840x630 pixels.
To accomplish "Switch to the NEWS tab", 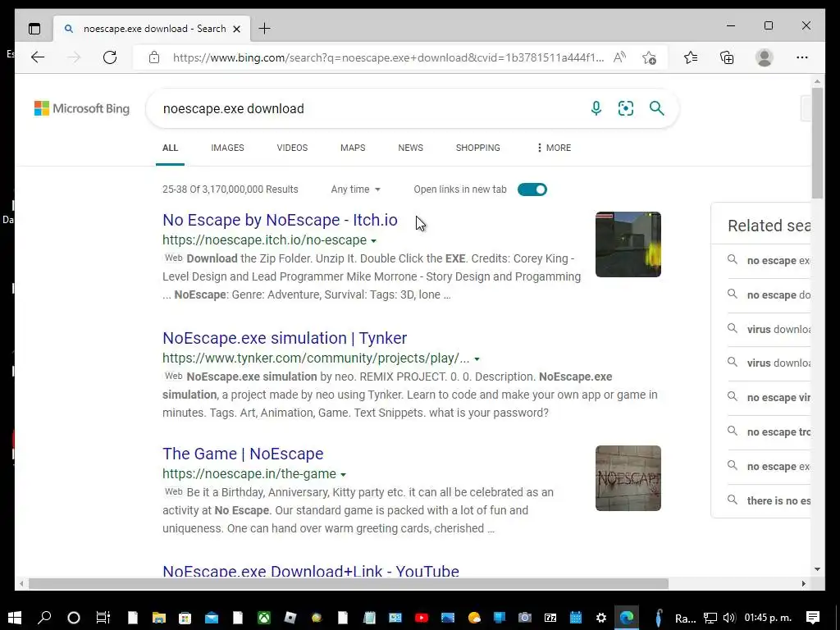I will [410, 148].
